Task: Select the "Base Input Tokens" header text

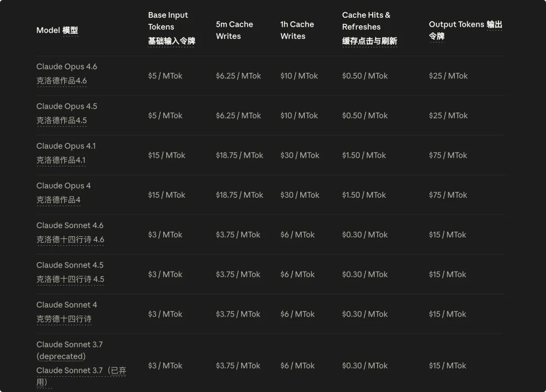Action: coord(168,21)
